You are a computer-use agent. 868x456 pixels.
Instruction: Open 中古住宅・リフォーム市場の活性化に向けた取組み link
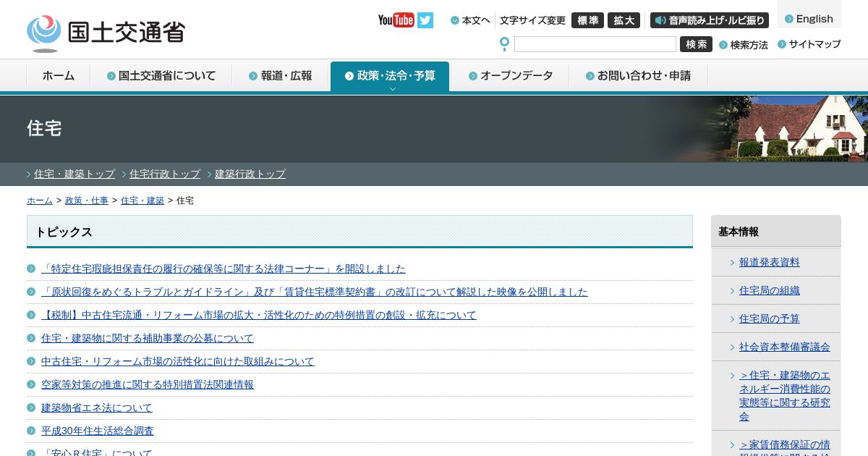(x=178, y=361)
